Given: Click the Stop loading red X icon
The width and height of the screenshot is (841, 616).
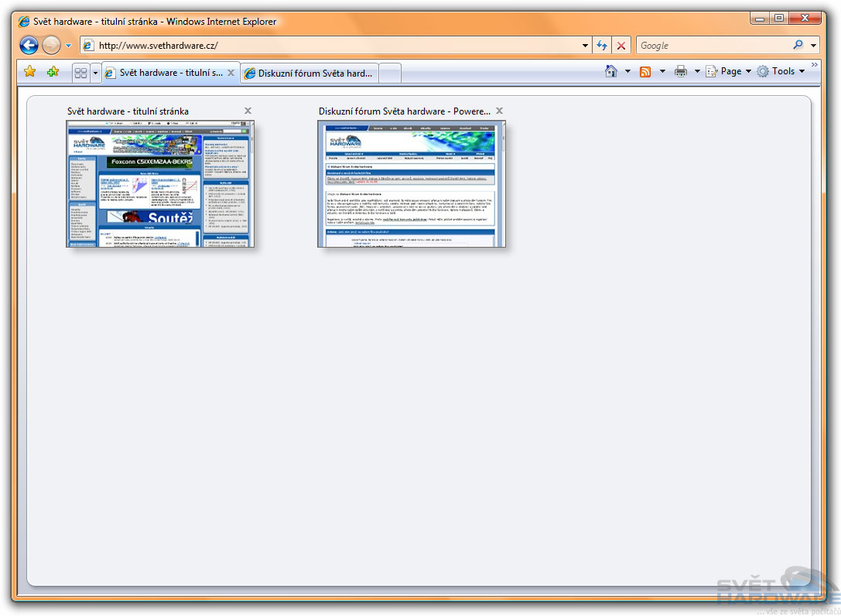Looking at the screenshot, I should click(621, 46).
